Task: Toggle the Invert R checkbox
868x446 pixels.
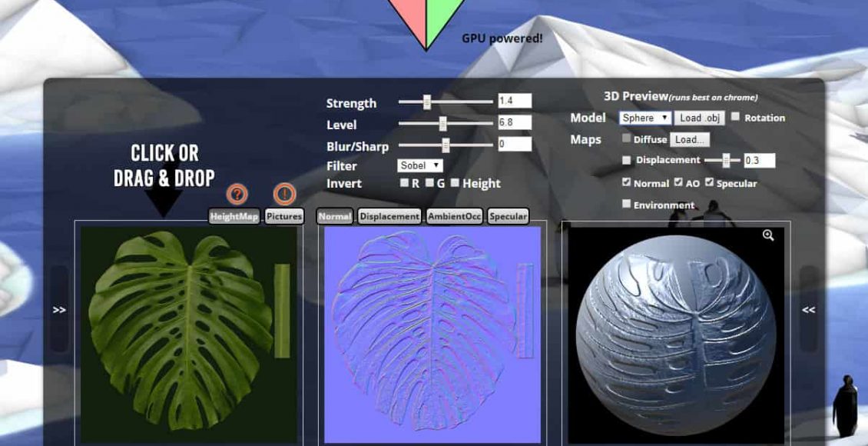Action: [x=404, y=183]
